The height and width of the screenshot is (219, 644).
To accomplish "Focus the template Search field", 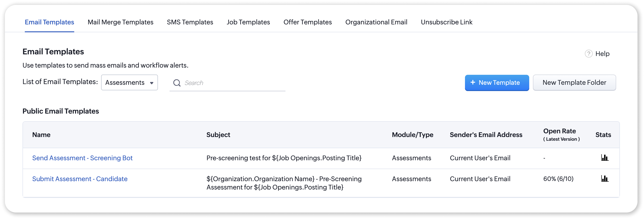I will (233, 83).
